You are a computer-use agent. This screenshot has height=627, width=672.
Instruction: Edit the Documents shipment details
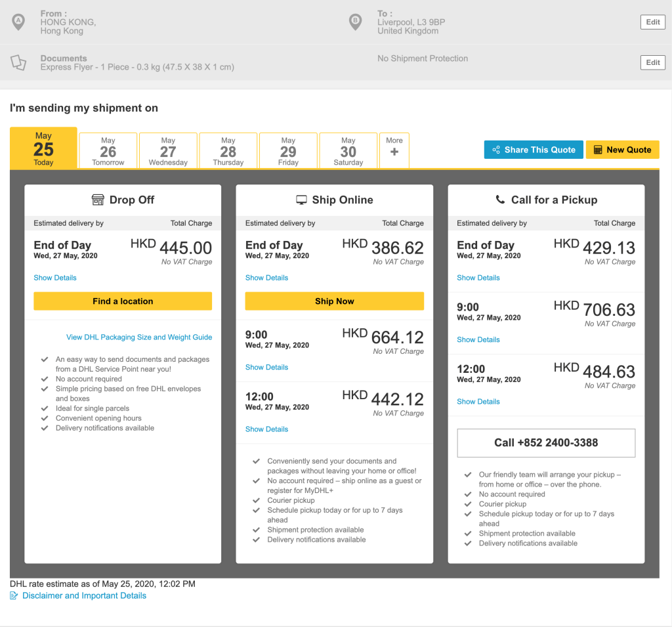click(653, 62)
